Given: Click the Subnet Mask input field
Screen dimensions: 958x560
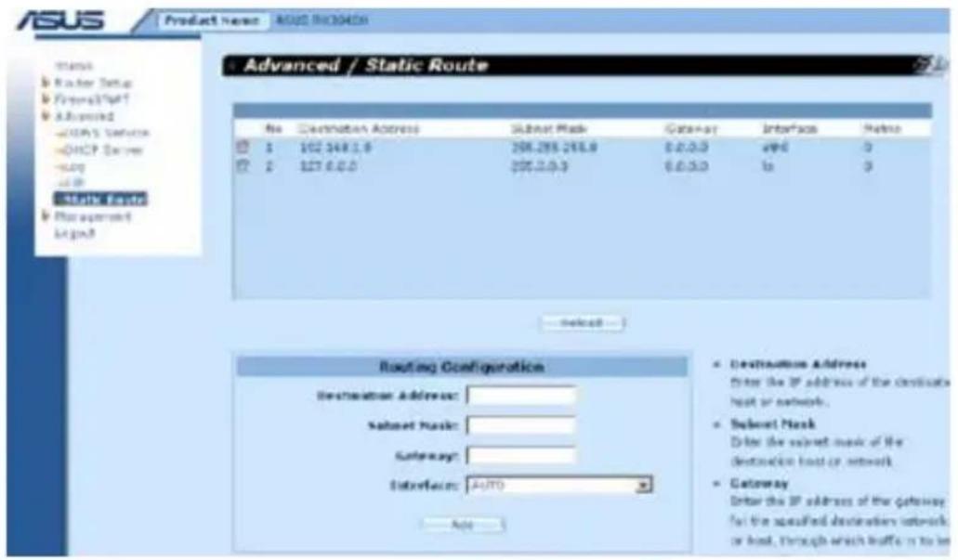Looking at the screenshot, I should coord(521,425).
